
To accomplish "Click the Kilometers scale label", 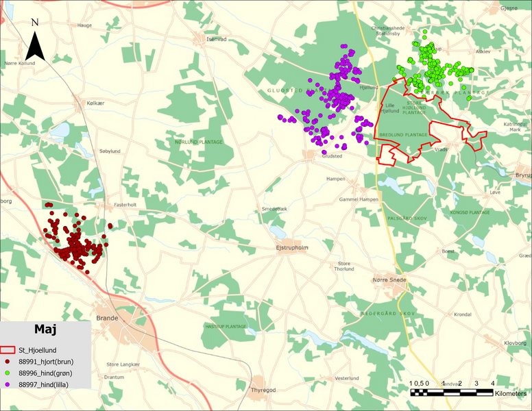I will click(510, 394).
